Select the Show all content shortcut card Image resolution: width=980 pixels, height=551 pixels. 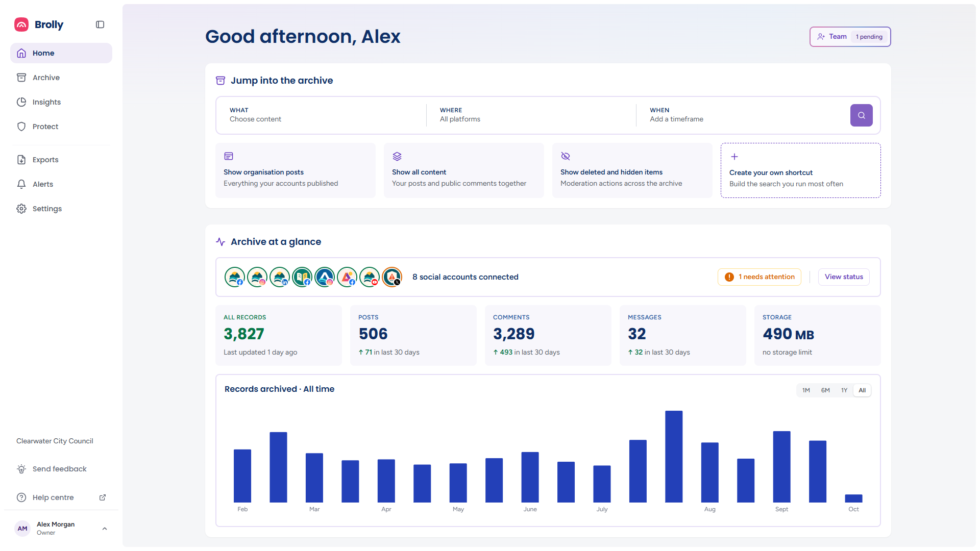click(x=464, y=170)
